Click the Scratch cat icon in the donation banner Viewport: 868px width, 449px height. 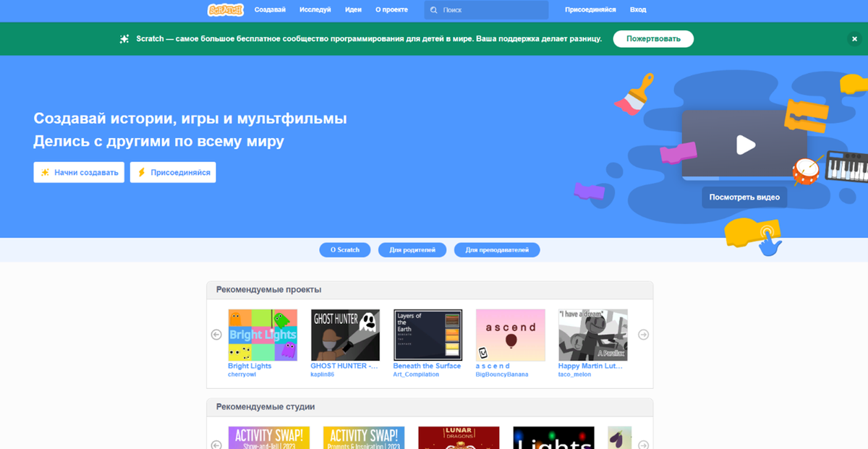[x=124, y=38]
